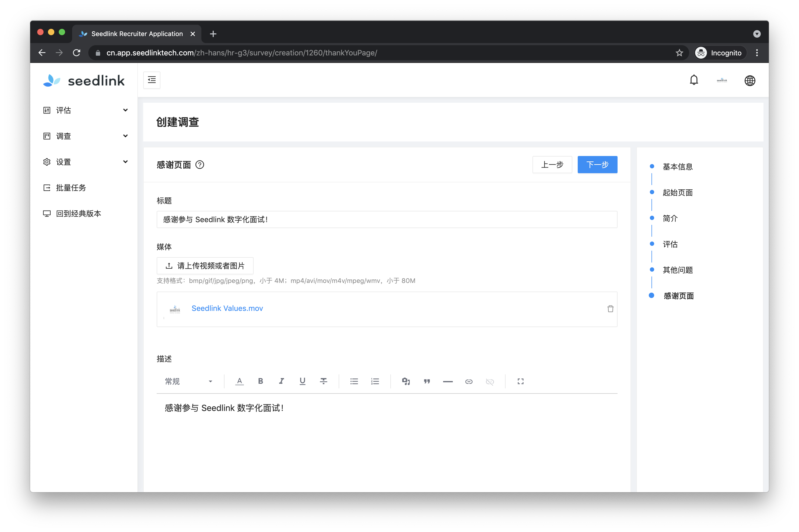Toggle strikethrough formatting in editor
Screen dimensions: 799x532
coord(323,381)
